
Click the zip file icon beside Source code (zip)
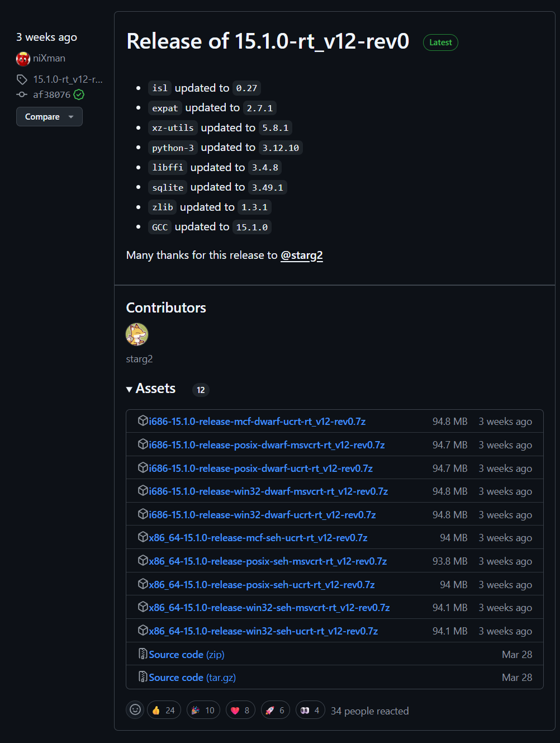click(x=143, y=654)
